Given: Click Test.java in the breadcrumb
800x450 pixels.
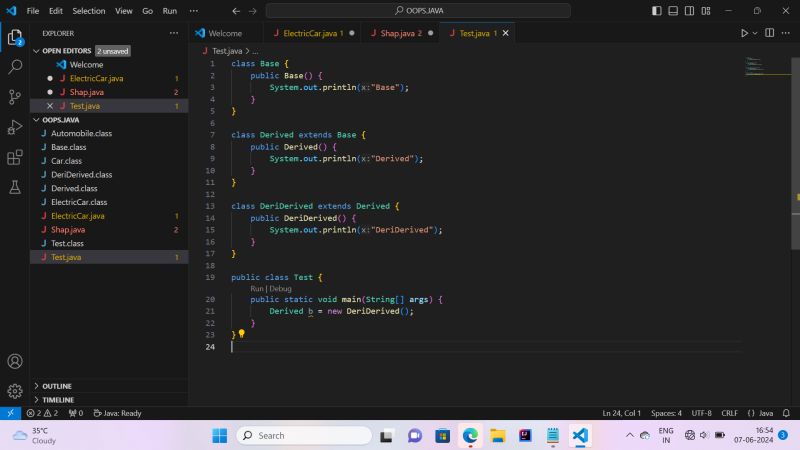Looking at the screenshot, I should tap(227, 51).
